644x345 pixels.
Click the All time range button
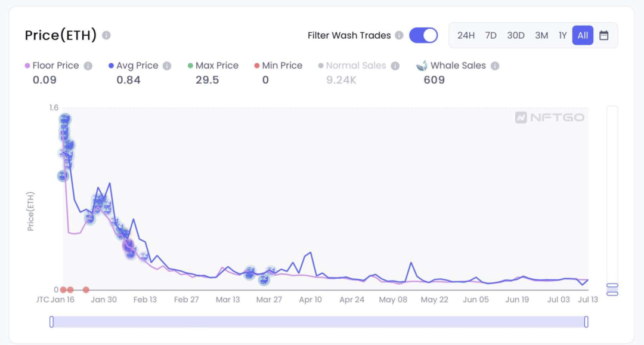(x=583, y=35)
